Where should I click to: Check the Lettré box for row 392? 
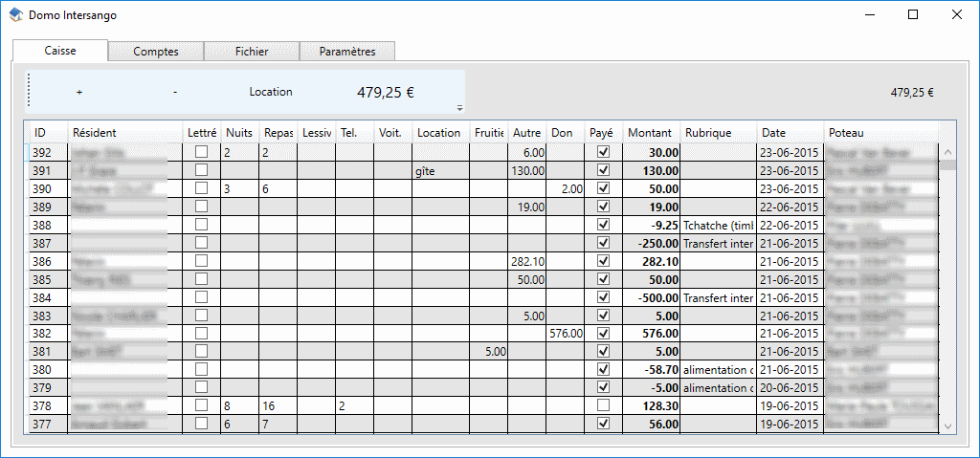201,152
